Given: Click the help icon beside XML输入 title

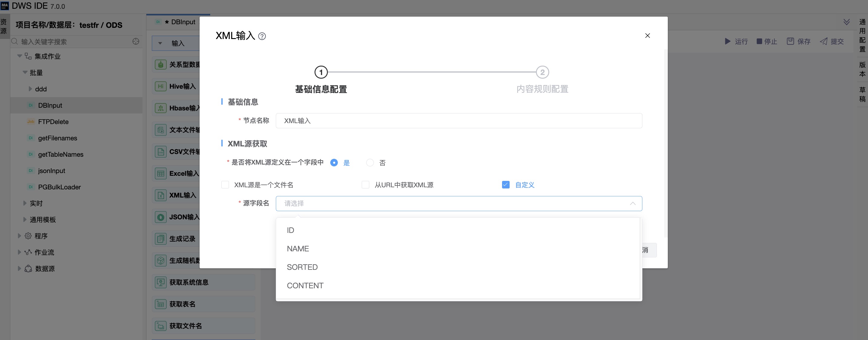Looking at the screenshot, I should [x=262, y=36].
